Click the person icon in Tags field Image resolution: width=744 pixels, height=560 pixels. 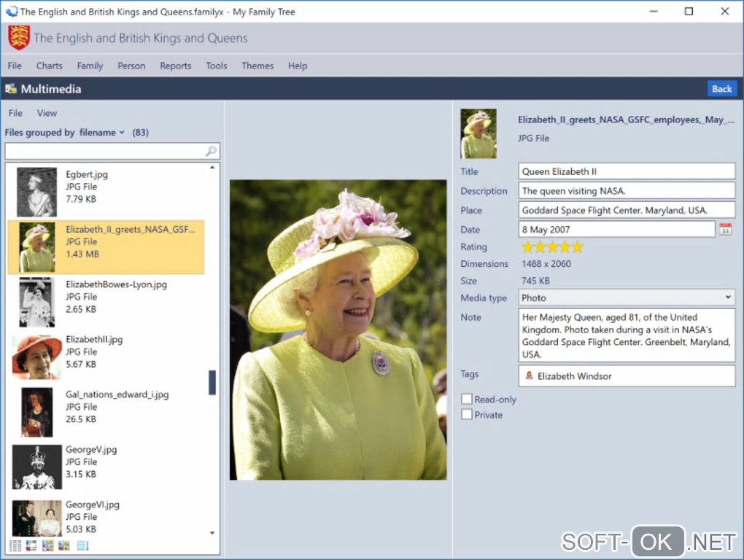click(x=529, y=376)
